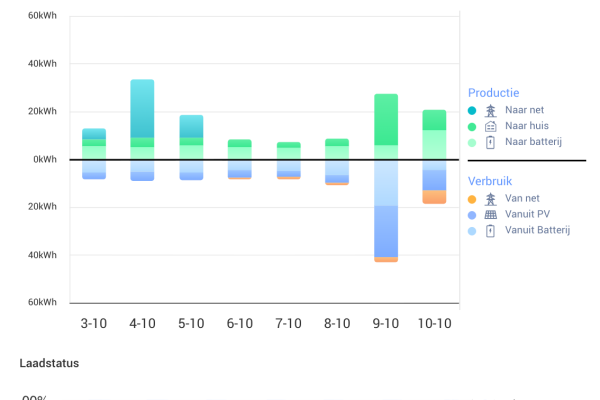Click the Van net pylon icon

coord(490,198)
